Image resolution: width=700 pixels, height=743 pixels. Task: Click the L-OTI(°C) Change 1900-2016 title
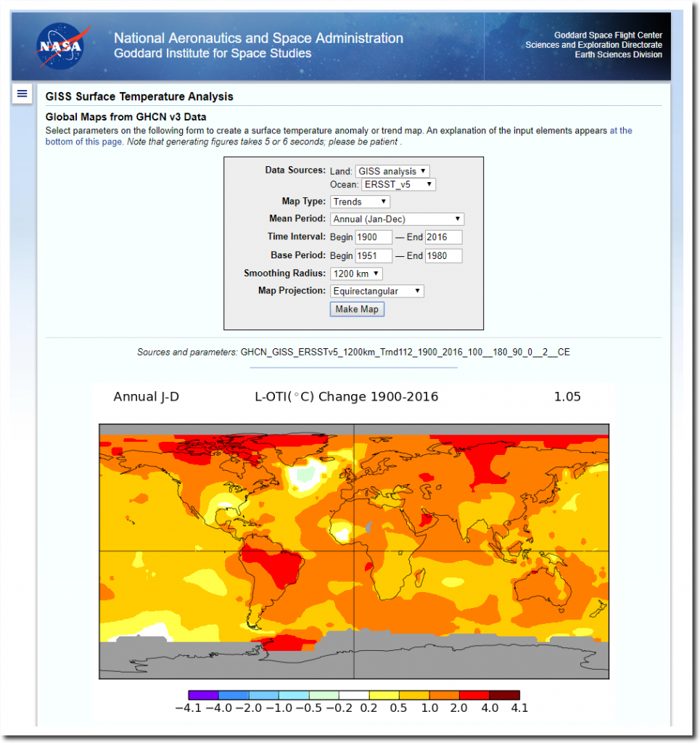(x=347, y=397)
